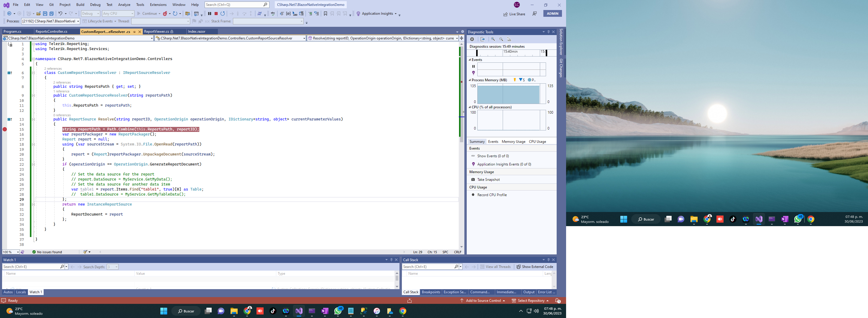Collapse the Process Memory graph section

(470, 80)
